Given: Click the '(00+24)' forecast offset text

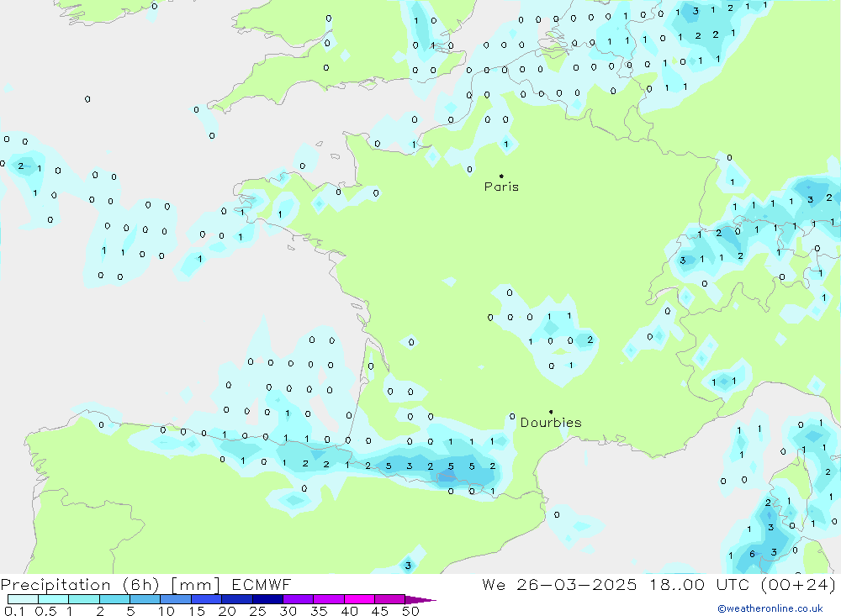Looking at the screenshot, I should click(798, 585).
